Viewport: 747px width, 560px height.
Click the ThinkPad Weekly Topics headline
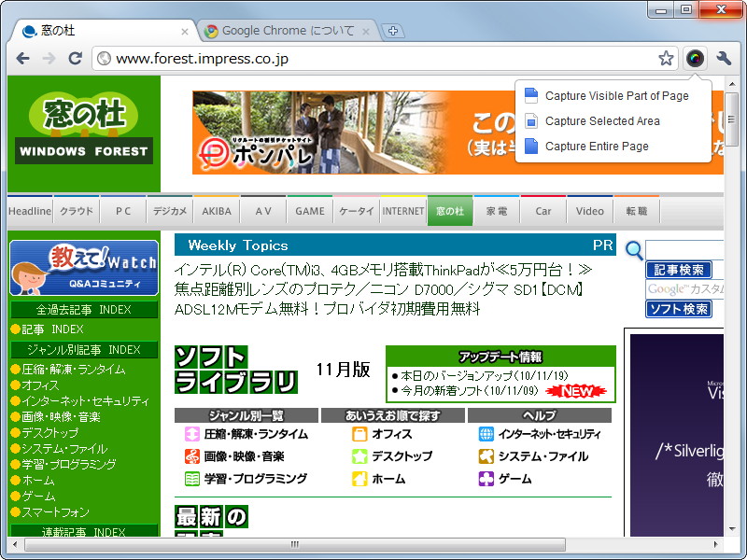[383, 270]
